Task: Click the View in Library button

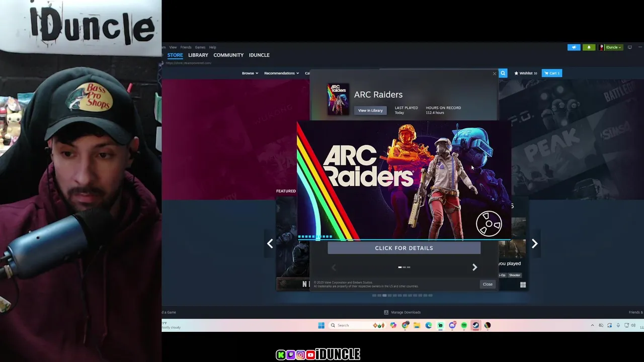Action: click(370, 111)
